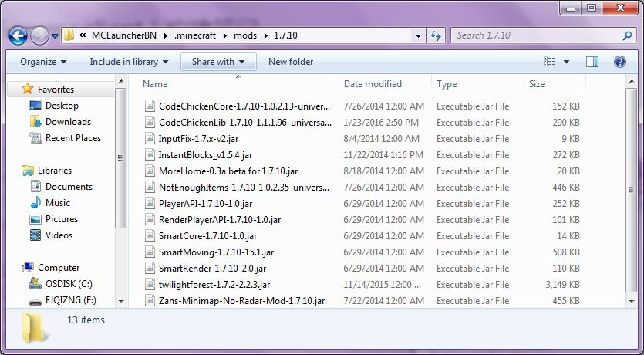Open the recent pages dropdown arrow

click(x=56, y=36)
